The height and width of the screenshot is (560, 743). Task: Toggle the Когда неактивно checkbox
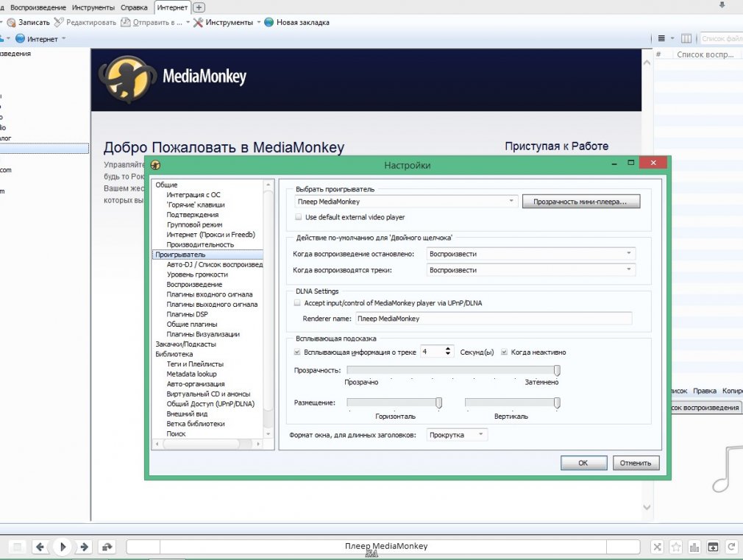tap(504, 352)
